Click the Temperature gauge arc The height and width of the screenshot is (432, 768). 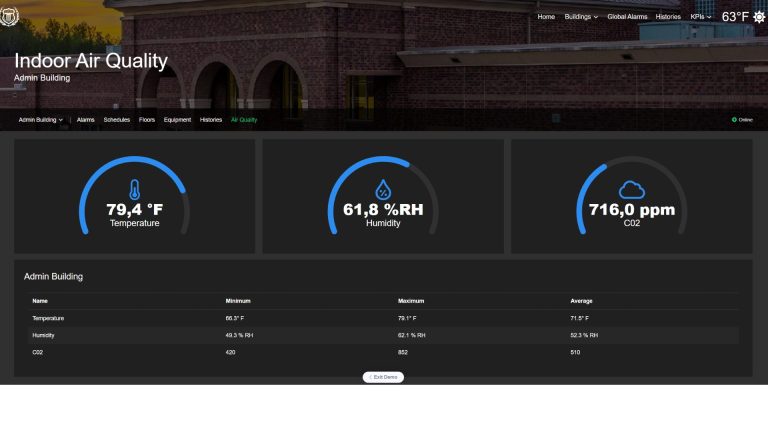[x=134, y=195]
